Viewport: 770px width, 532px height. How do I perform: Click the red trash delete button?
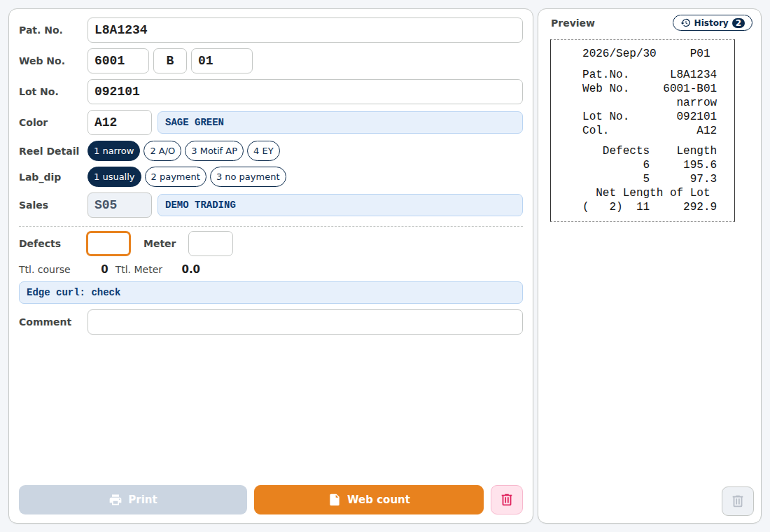click(x=506, y=500)
